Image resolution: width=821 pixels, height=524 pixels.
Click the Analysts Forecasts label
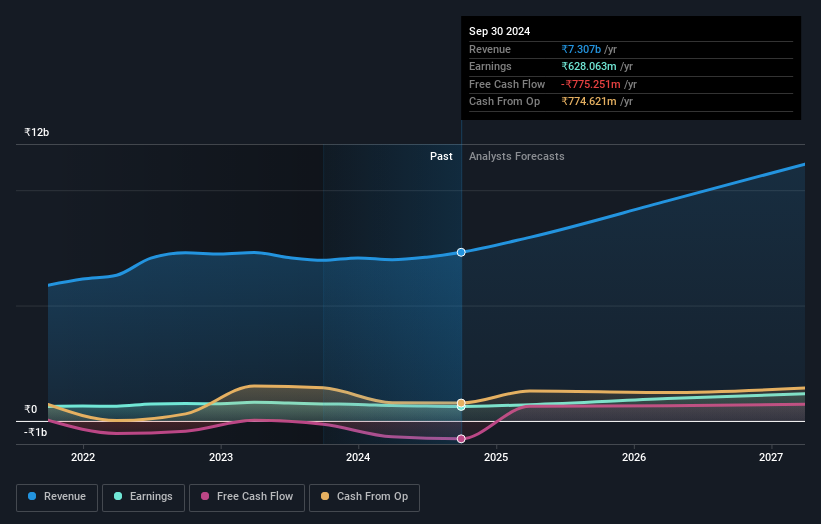pos(516,157)
